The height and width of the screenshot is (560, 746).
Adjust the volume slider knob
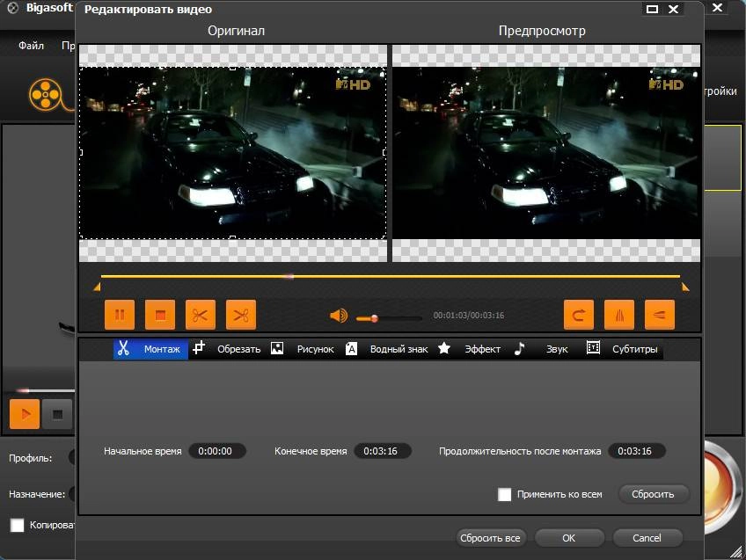(375, 318)
